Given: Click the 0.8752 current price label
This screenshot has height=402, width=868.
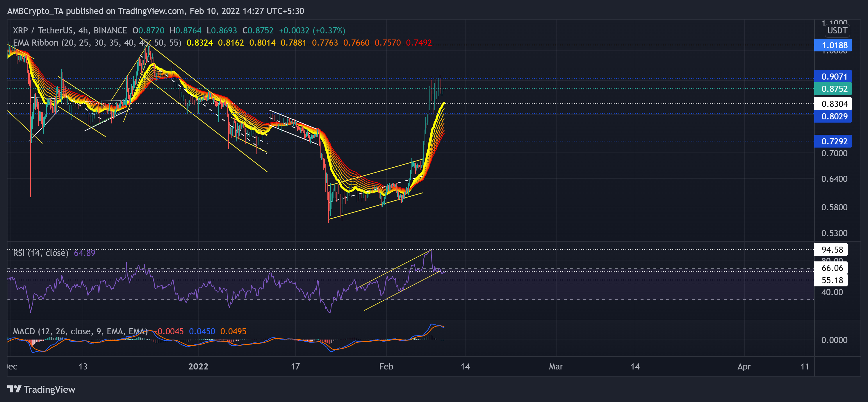Looking at the screenshot, I should [x=833, y=89].
